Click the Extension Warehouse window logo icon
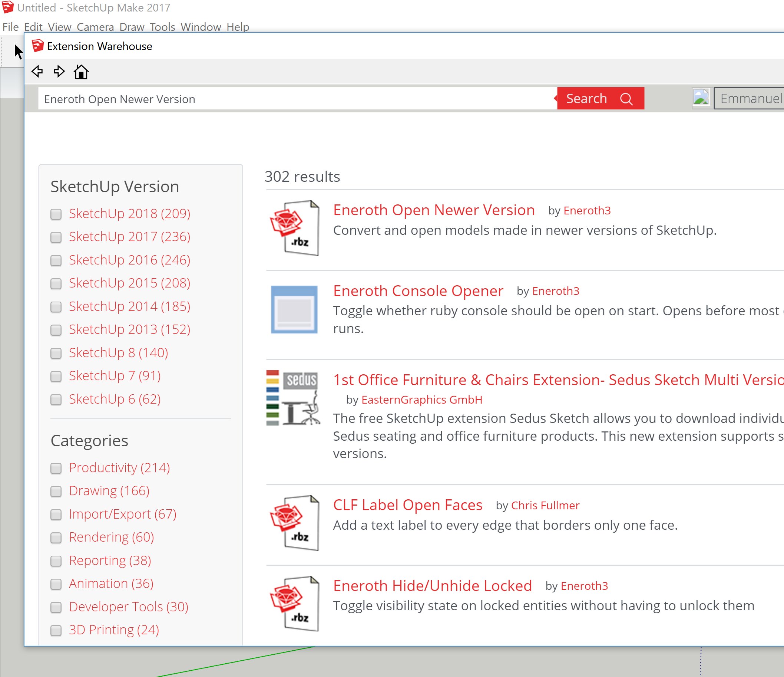Image resolution: width=784 pixels, height=677 pixels. click(37, 46)
